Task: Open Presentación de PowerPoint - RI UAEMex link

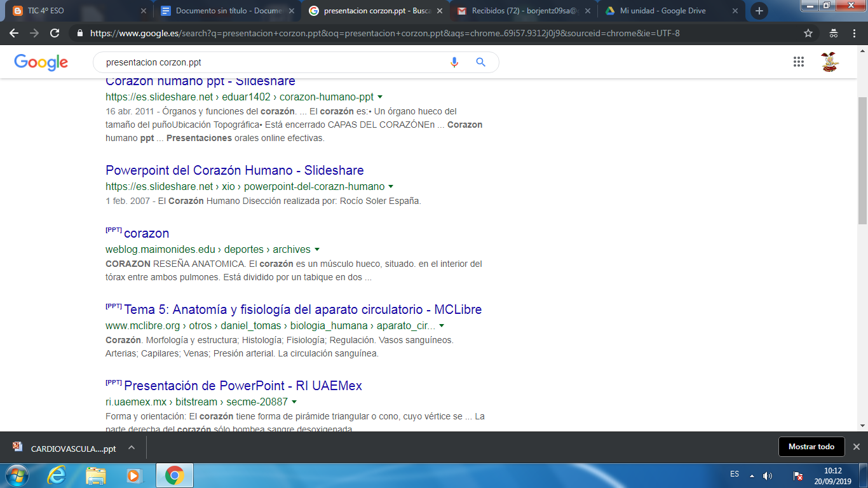Action: [x=243, y=386]
